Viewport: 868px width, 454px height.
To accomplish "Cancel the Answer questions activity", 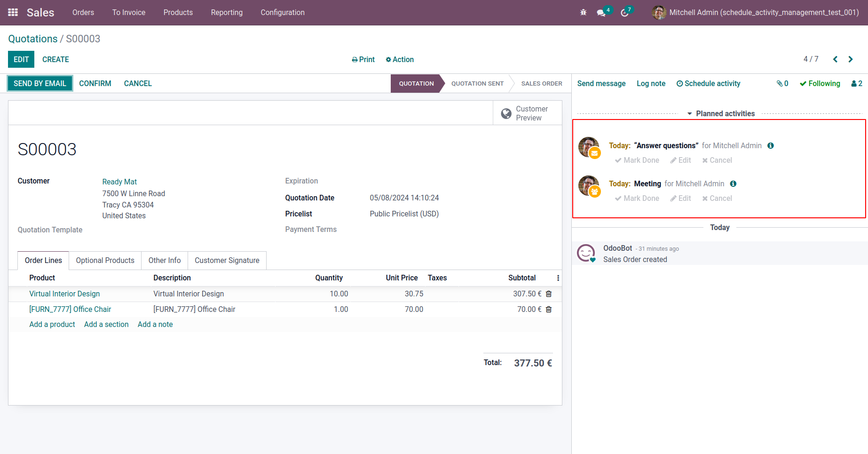I will click(x=717, y=160).
